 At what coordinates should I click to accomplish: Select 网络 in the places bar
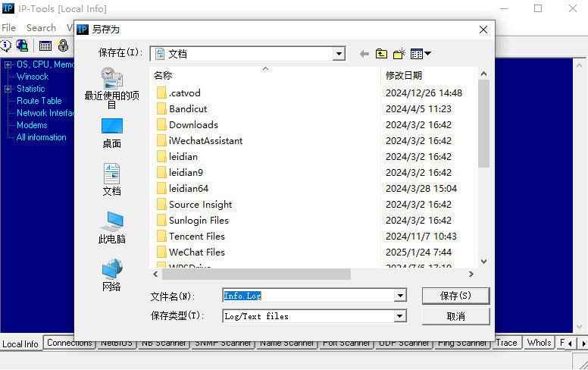click(111, 275)
